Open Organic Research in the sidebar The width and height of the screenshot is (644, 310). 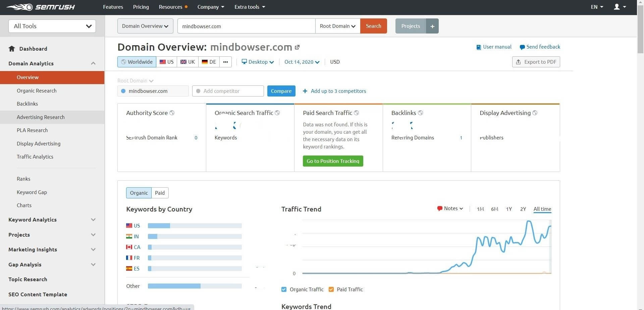[37, 90]
